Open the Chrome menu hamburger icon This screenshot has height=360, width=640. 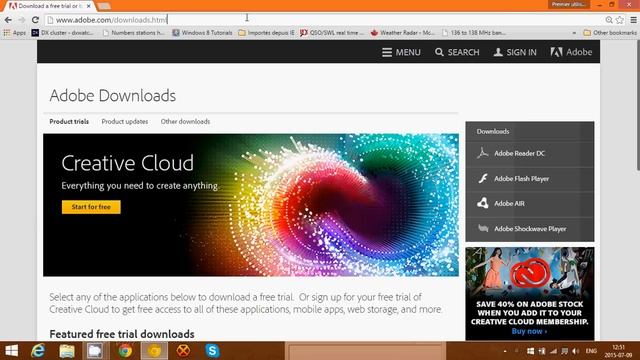(633, 20)
